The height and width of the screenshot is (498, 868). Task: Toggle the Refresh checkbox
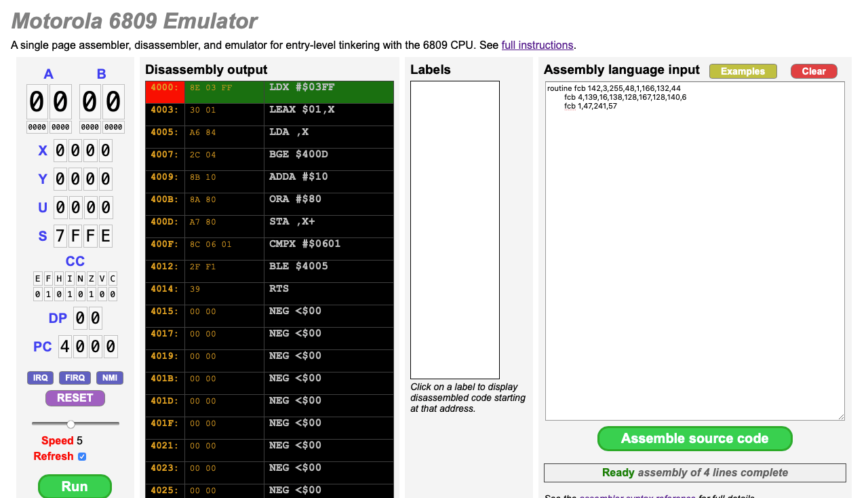click(x=82, y=457)
